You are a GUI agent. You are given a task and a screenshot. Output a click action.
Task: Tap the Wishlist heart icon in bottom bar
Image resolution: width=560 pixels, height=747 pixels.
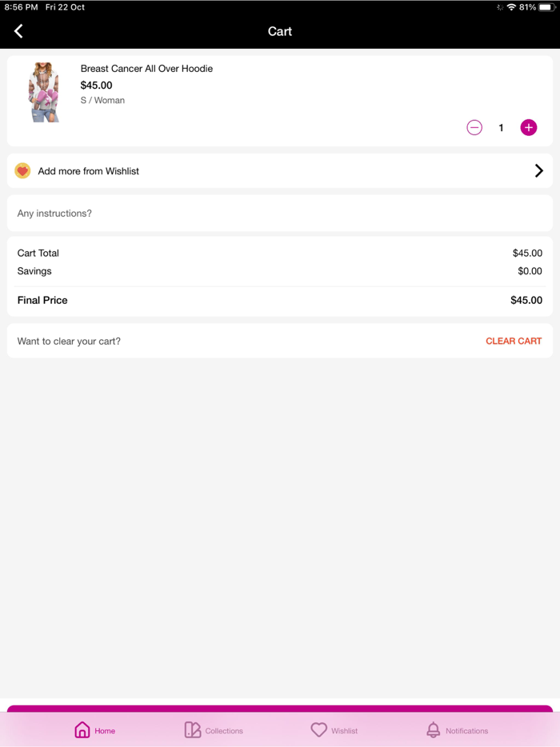click(319, 730)
